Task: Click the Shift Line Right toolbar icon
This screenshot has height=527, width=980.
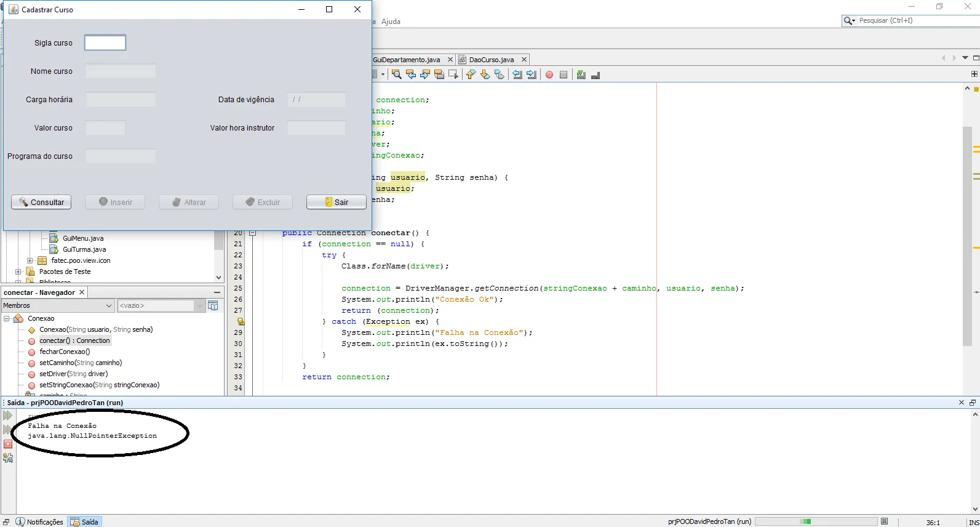Action: tap(532, 74)
